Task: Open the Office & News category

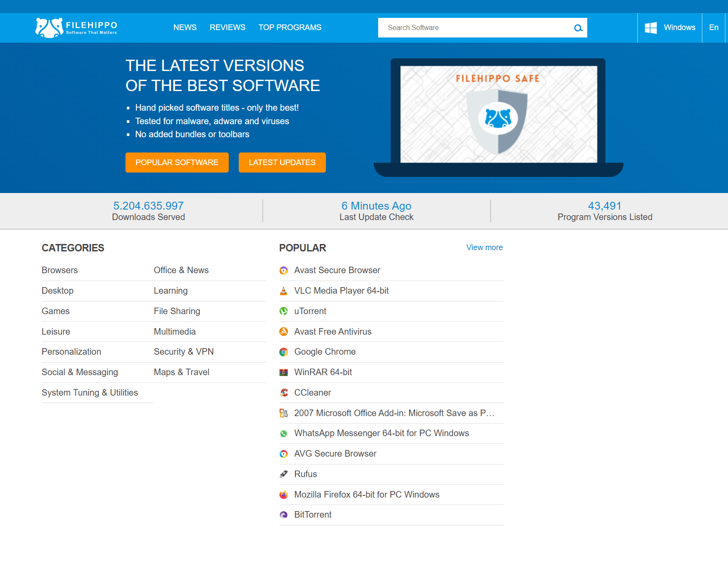Action: pos(181,270)
